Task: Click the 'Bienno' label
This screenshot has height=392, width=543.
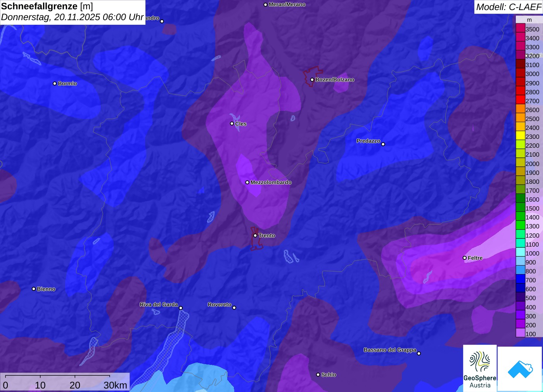Action: click(x=46, y=289)
